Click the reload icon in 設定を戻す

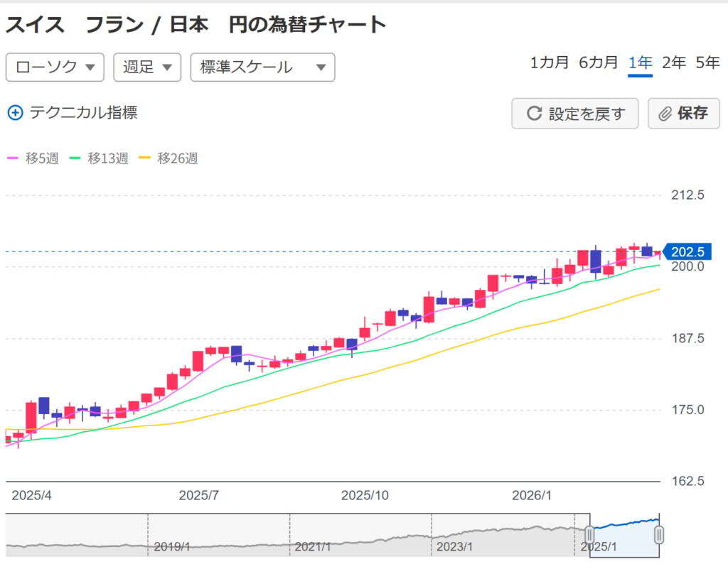(533, 114)
